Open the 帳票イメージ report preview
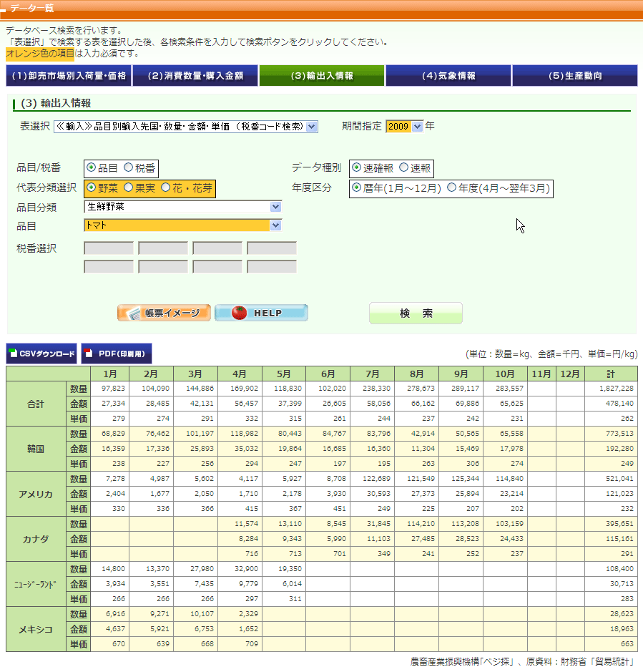Viewport: 643px width, 672px height. click(x=165, y=313)
